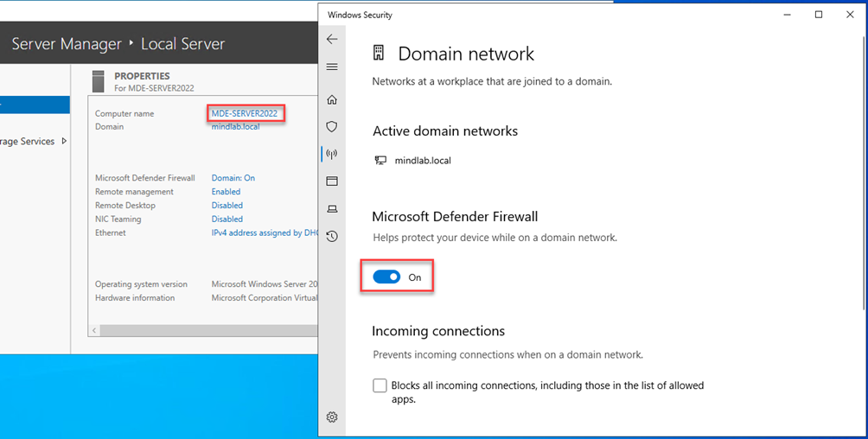Click the Computer name label
This screenshot has width=868, height=439.
click(124, 113)
